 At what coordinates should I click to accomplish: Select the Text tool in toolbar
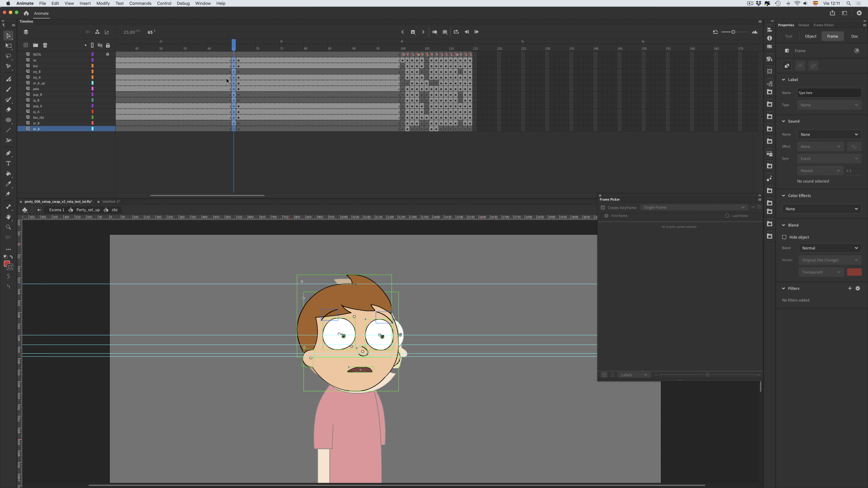(x=8, y=163)
